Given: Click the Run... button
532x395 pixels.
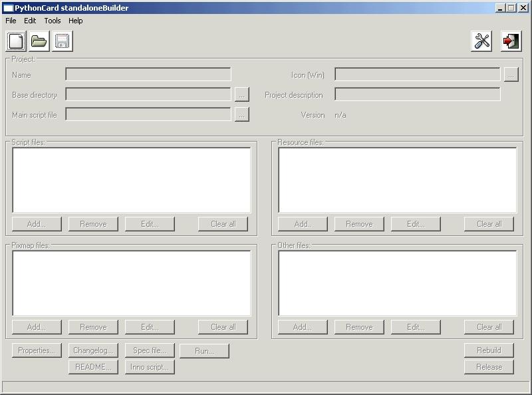Looking at the screenshot, I should click(x=204, y=351).
